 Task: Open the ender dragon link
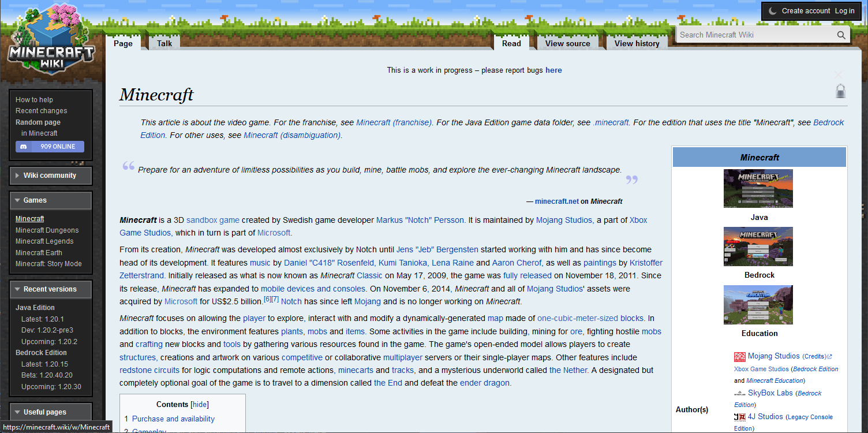(x=485, y=383)
